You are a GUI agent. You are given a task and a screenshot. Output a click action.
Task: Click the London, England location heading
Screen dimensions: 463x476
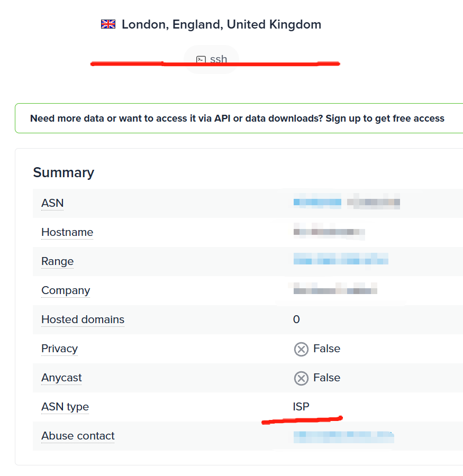click(x=222, y=24)
